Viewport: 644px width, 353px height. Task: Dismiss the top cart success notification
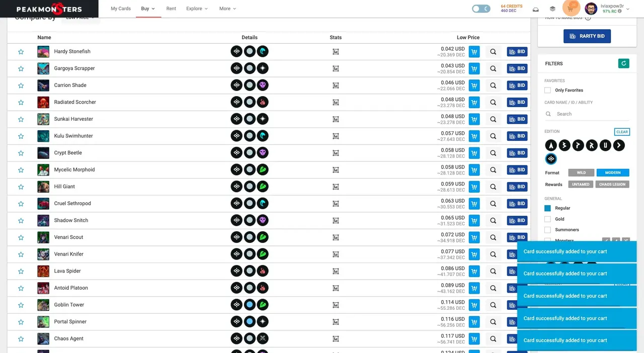click(577, 251)
